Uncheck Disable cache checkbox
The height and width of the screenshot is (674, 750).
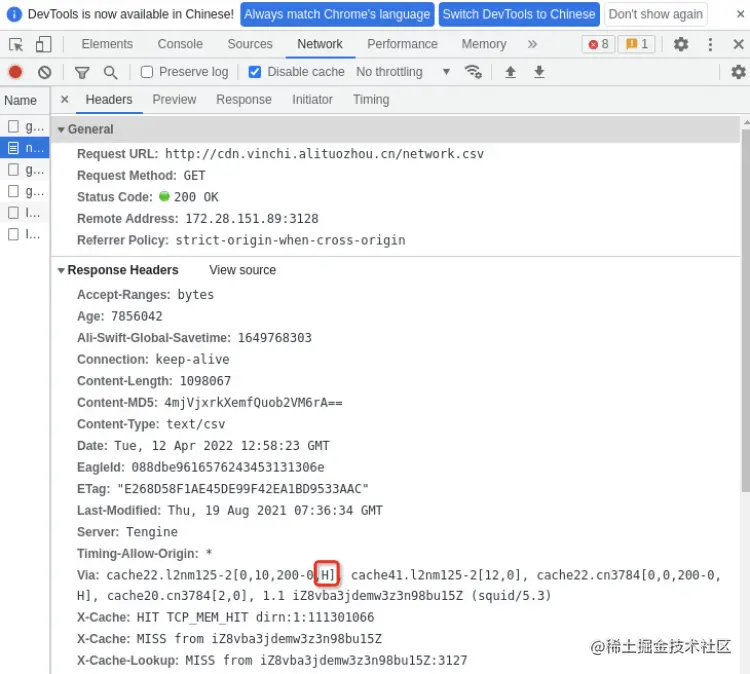point(255,72)
